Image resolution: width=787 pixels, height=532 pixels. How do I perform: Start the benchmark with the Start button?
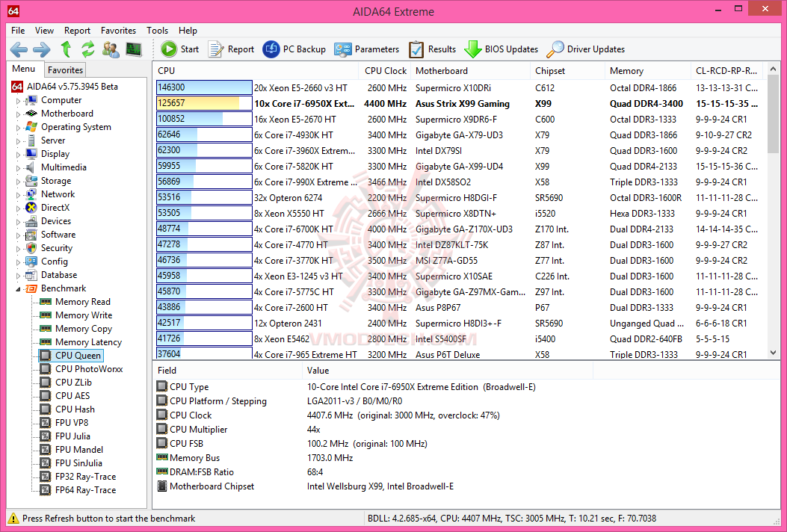coord(179,49)
